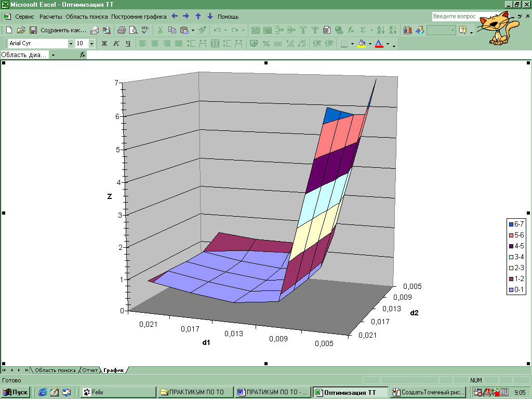Expand the Undo history dropdown
This screenshot has height=399, width=532.
[225, 30]
